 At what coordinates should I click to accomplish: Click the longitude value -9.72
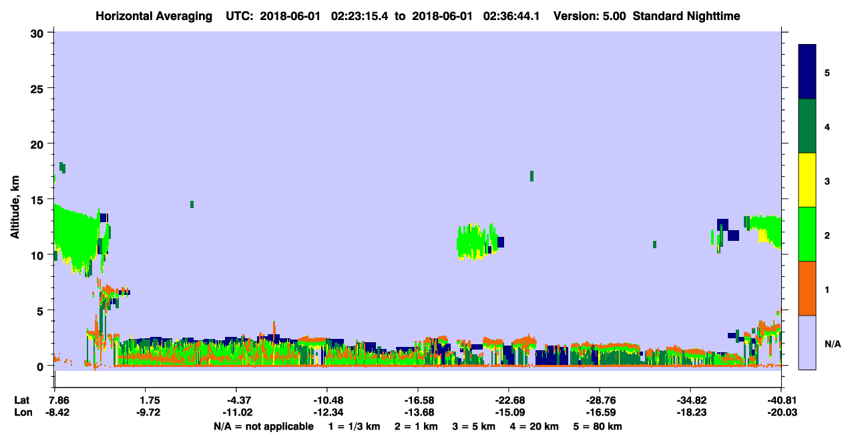[148, 412]
